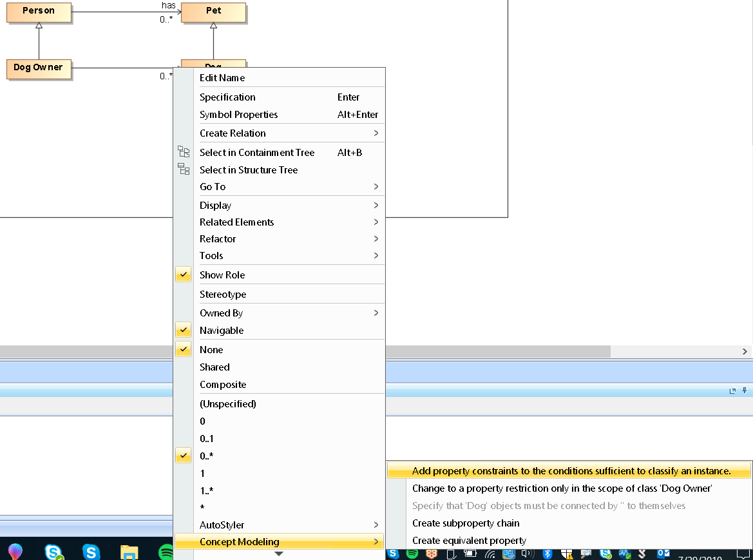Click the Select in Structure Tree icon
This screenshot has height=560, width=753.
point(184,169)
